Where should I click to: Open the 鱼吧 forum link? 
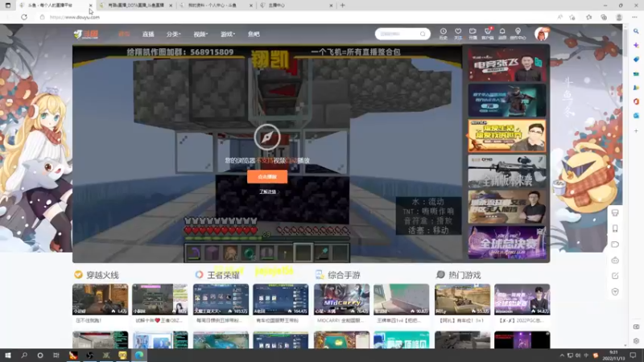tap(254, 34)
